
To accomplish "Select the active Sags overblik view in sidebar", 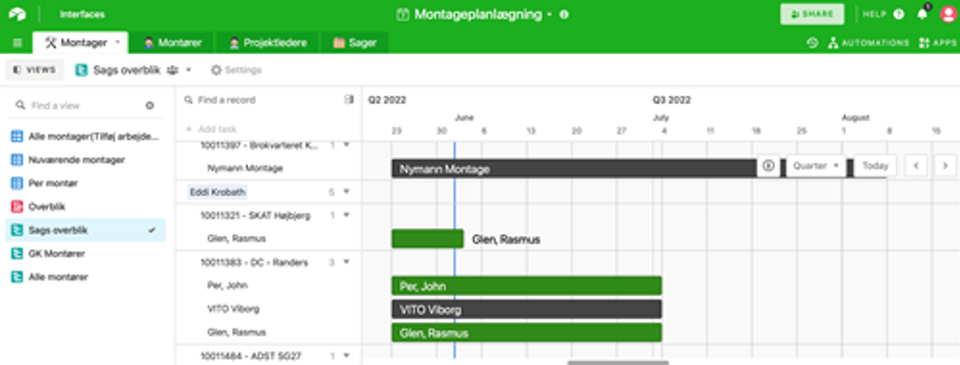I will tap(86, 230).
